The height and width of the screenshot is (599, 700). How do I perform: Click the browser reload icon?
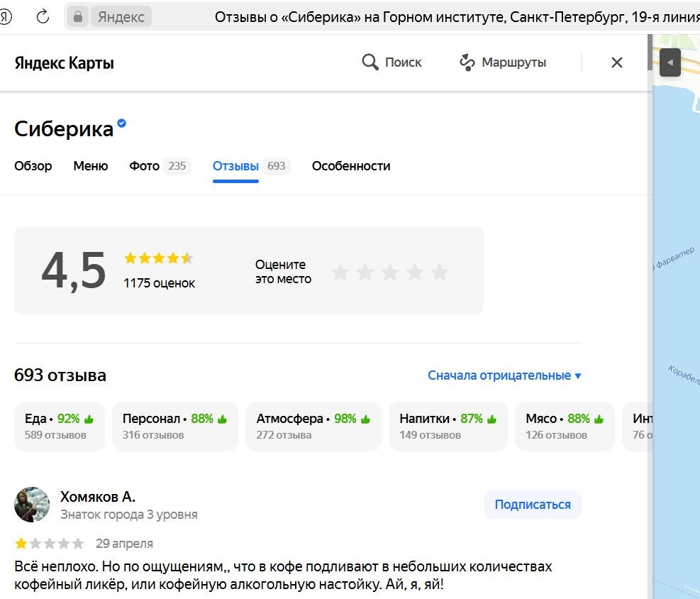(x=42, y=16)
